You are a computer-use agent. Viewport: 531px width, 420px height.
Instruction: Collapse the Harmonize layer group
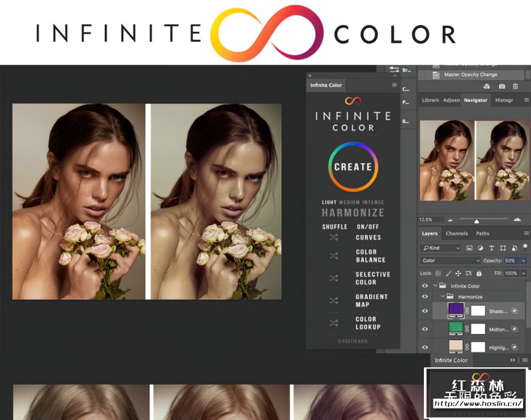[x=443, y=297]
